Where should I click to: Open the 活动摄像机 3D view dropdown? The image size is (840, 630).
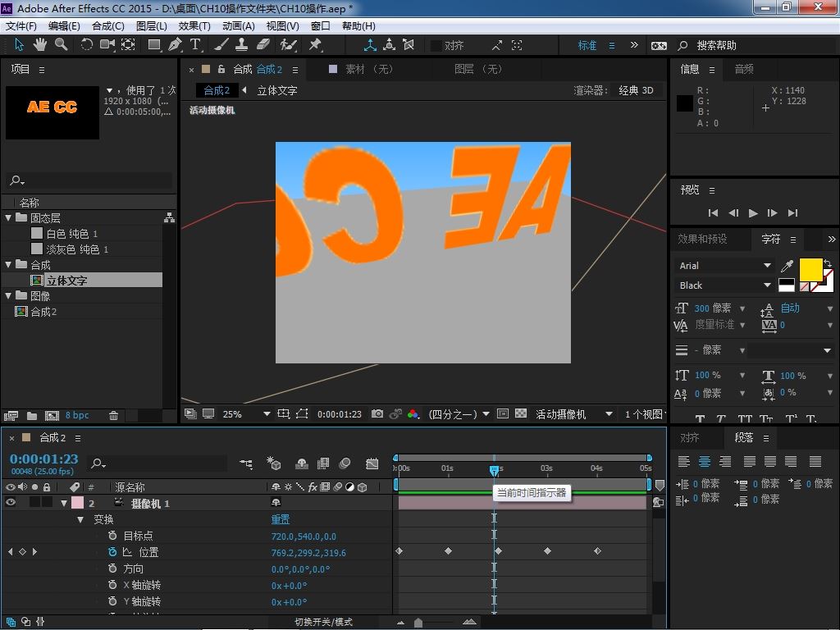tap(573, 414)
